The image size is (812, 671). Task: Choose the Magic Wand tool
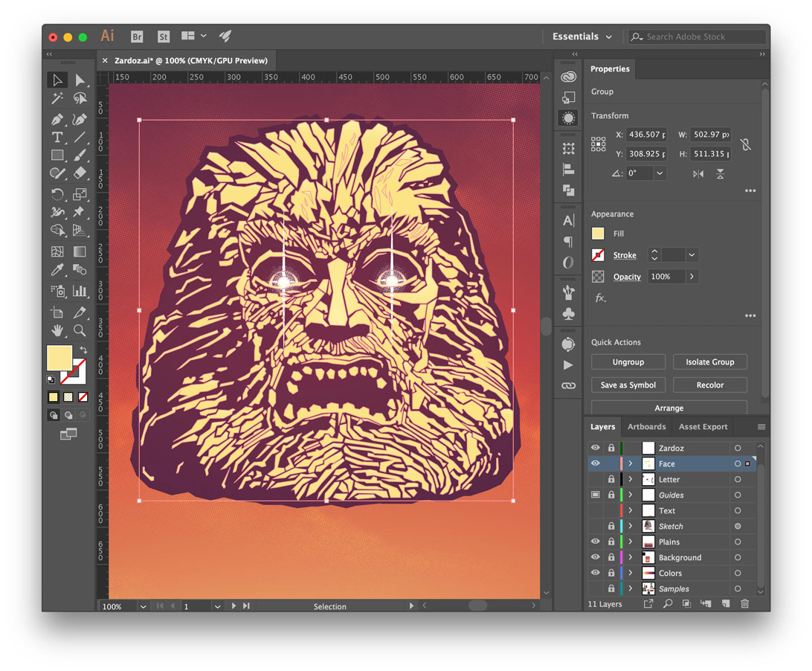57,98
